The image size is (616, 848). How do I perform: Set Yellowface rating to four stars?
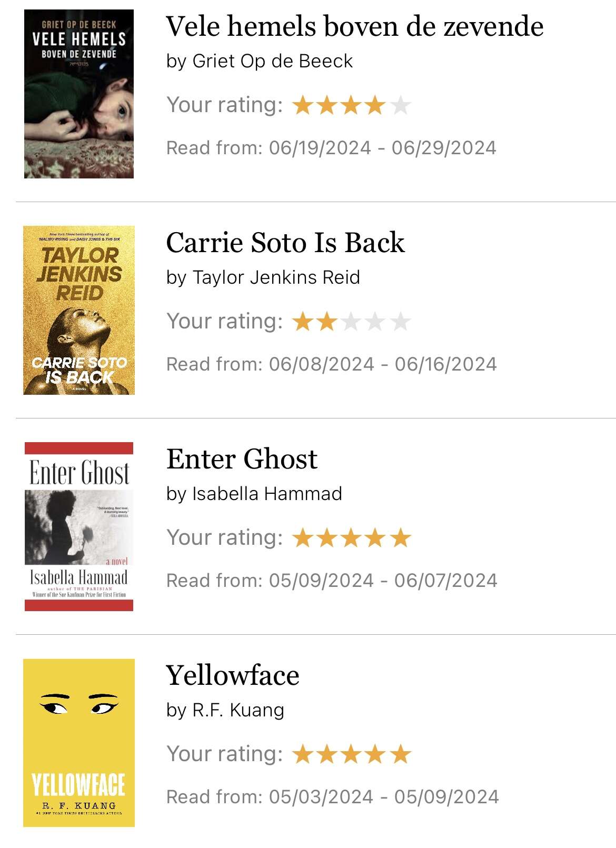coord(376,754)
